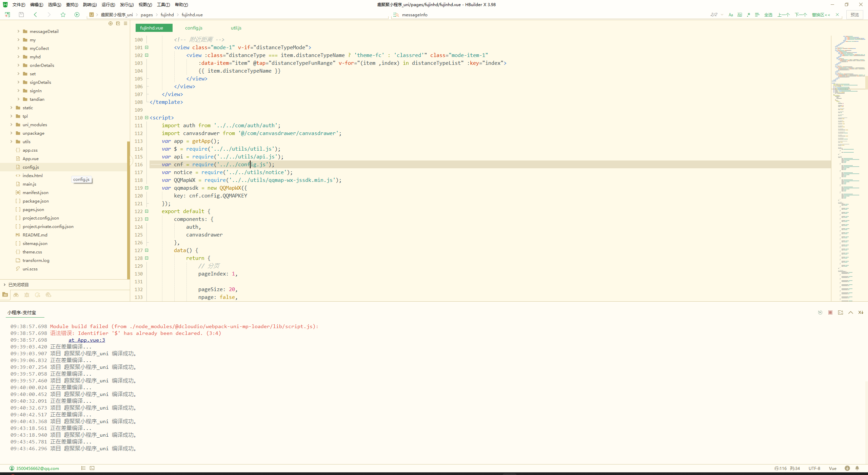Close the find bar with X
The image size is (868, 475).
tap(837, 15)
